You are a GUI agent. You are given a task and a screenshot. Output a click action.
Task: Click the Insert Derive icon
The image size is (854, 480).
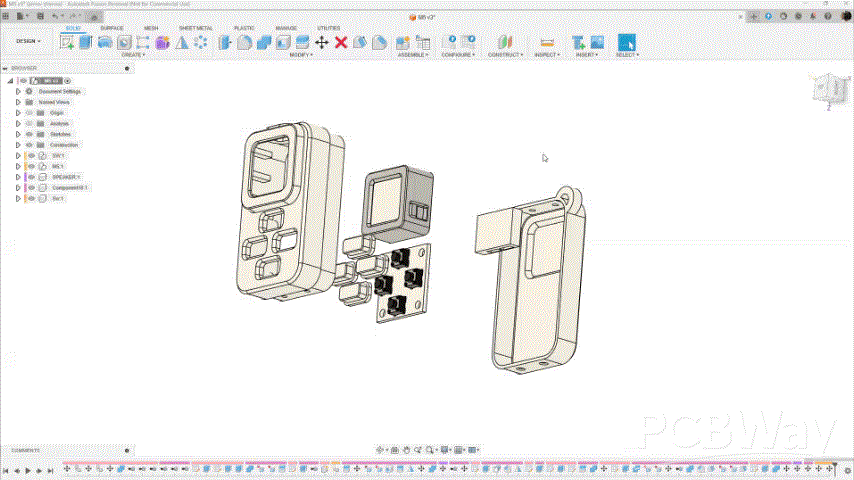point(578,42)
